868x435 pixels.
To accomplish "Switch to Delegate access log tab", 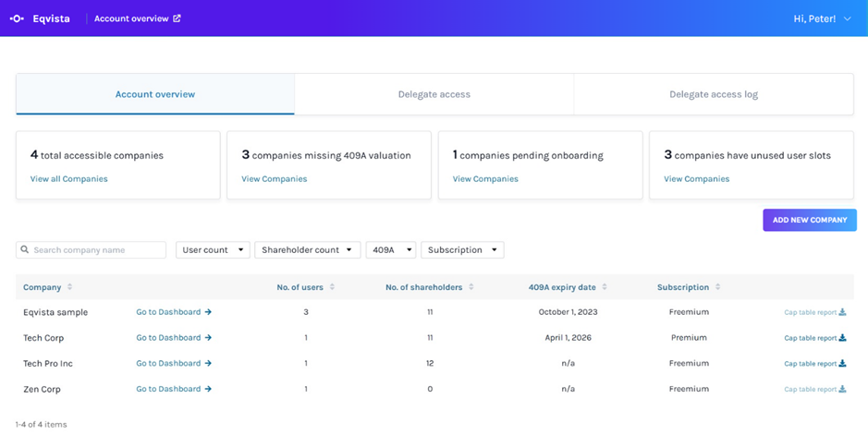I will point(713,94).
